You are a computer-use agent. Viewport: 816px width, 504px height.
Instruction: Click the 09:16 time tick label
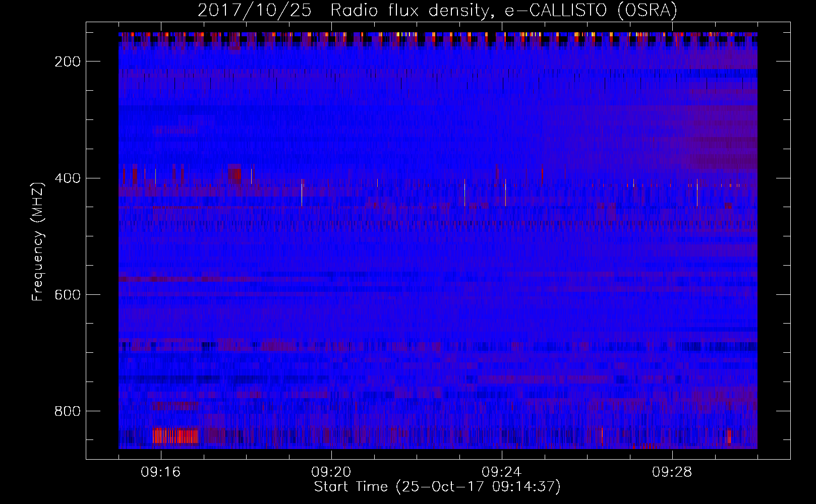click(161, 472)
